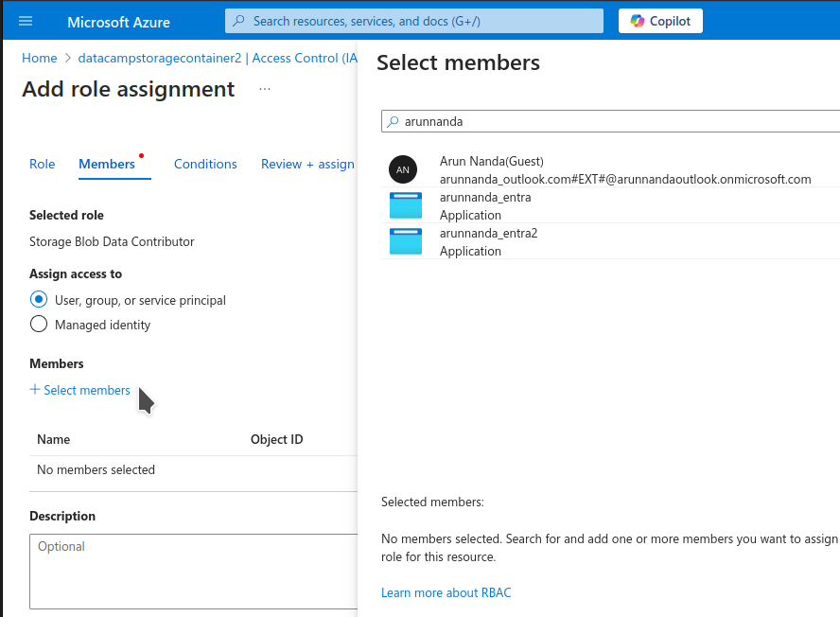840x617 pixels.
Task: Open Learn more about RBAC link
Action: click(x=446, y=593)
